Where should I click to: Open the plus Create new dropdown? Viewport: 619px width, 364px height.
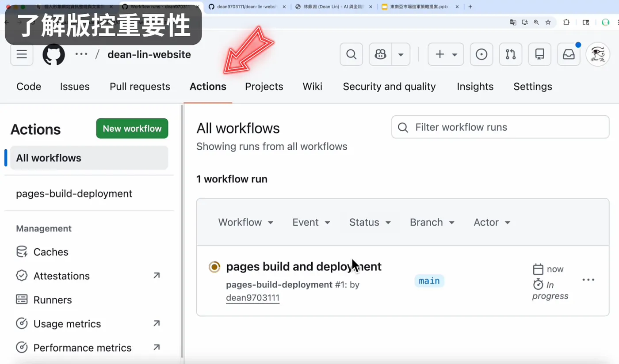[x=446, y=54]
